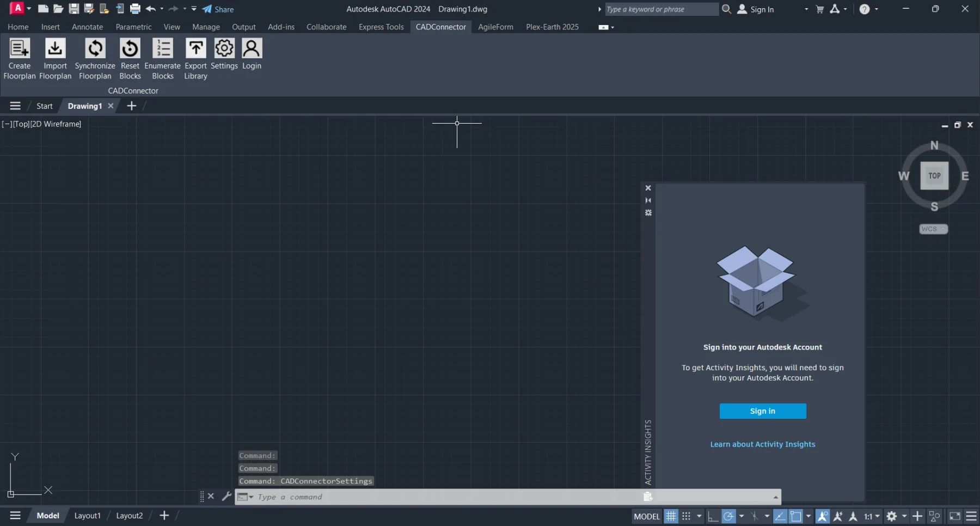
Task: Click the status bar Customization menu icon
Action: click(971, 516)
